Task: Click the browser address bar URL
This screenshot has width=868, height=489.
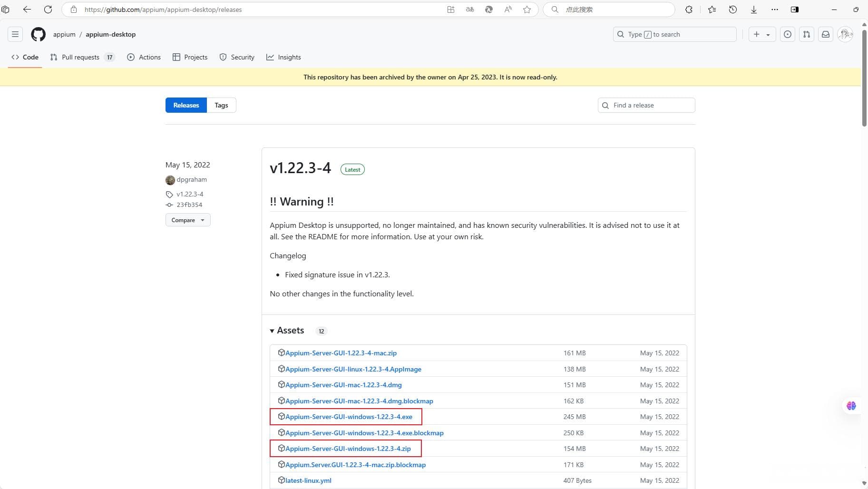Action: (163, 10)
